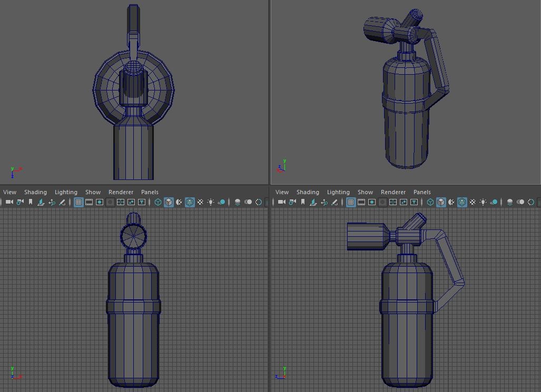Image resolution: width=541 pixels, height=392 pixels.
Task: Open the Show menu in the side view panel
Action: point(365,192)
